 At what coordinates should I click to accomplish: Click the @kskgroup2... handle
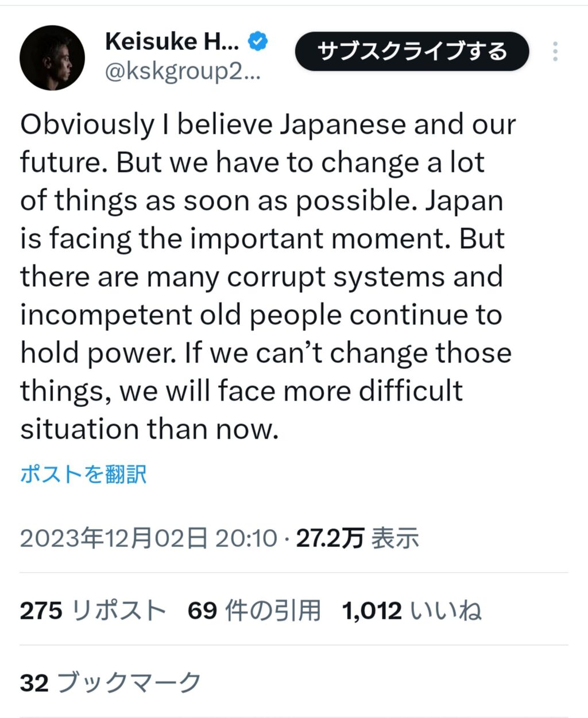pyautogui.click(x=183, y=73)
